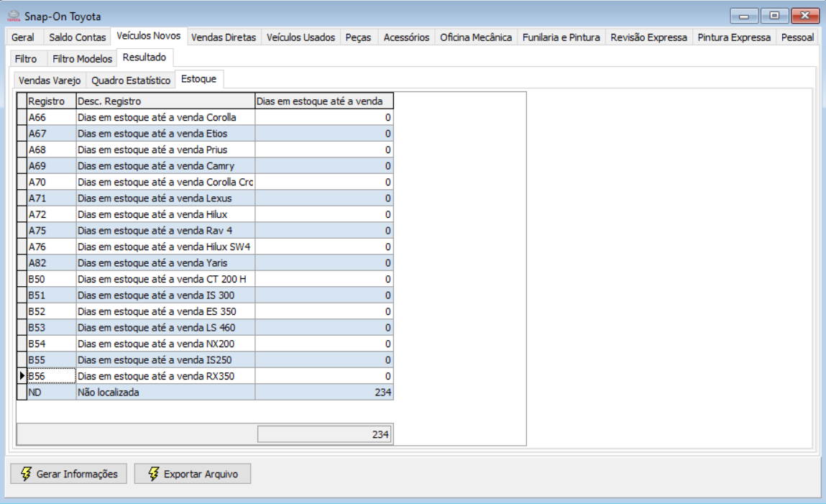Select the B53 registro cell

pyautogui.click(x=51, y=328)
